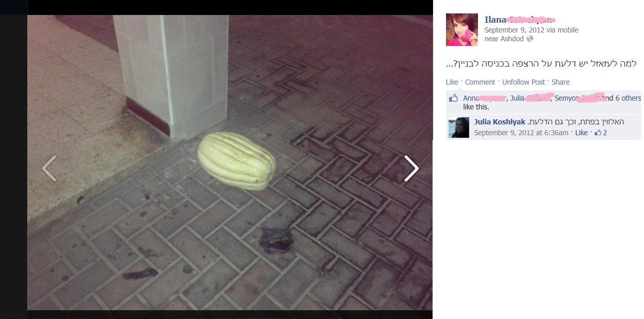This screenshot has height=319, width=644.
Task: Click the thumbs-up count on Julia's comment
Action: click(601, 133)
